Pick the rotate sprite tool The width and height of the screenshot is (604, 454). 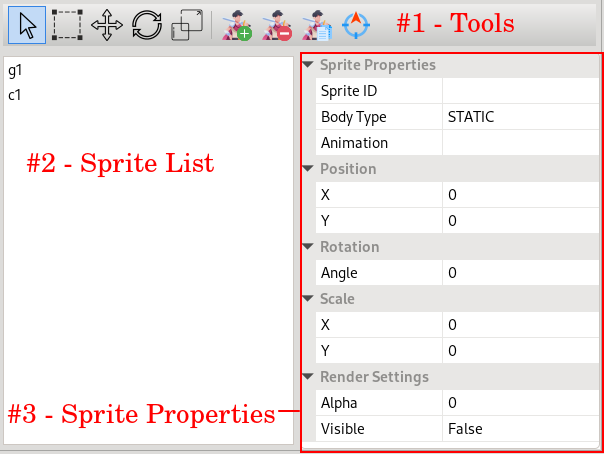click(x=147, y=25)
